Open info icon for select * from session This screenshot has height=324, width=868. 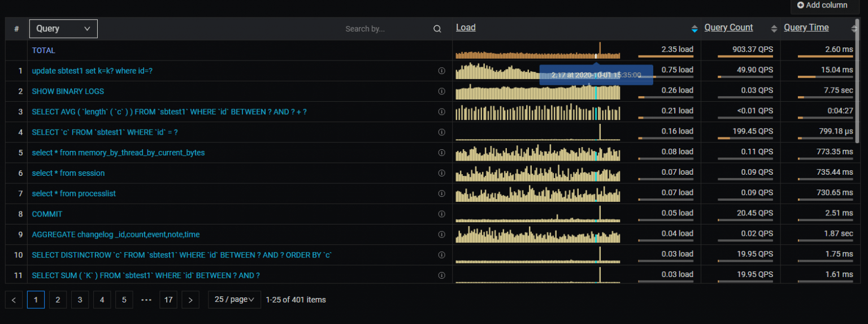point(442,173)
